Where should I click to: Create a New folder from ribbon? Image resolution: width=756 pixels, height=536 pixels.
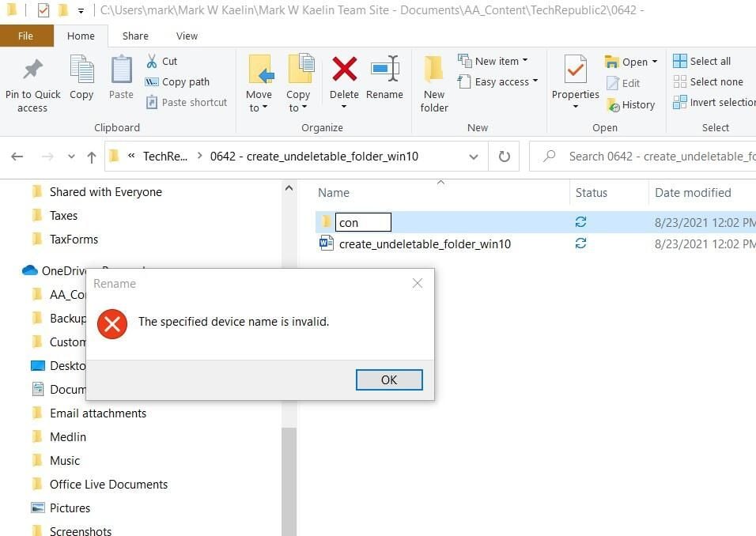click(434, 85)
